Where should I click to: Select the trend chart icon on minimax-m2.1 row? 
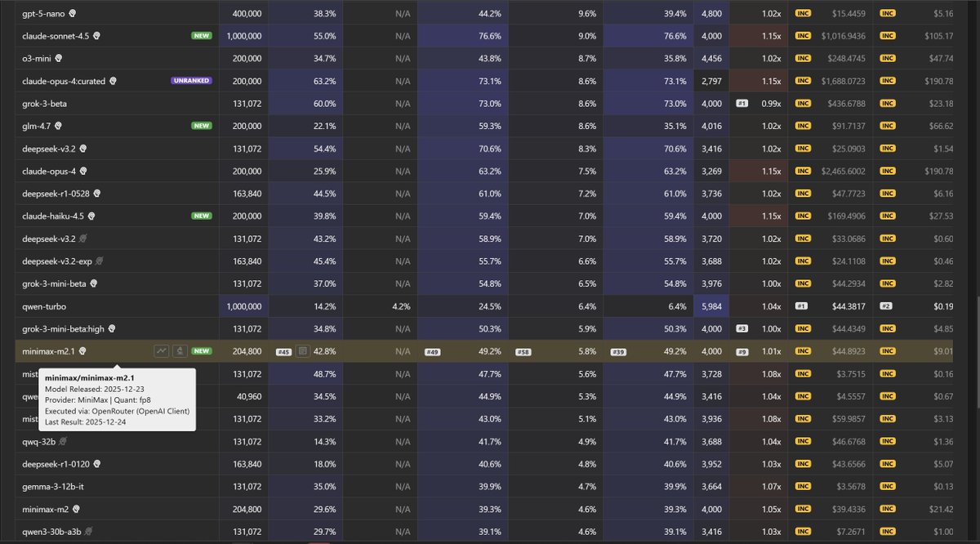point(162,351)
